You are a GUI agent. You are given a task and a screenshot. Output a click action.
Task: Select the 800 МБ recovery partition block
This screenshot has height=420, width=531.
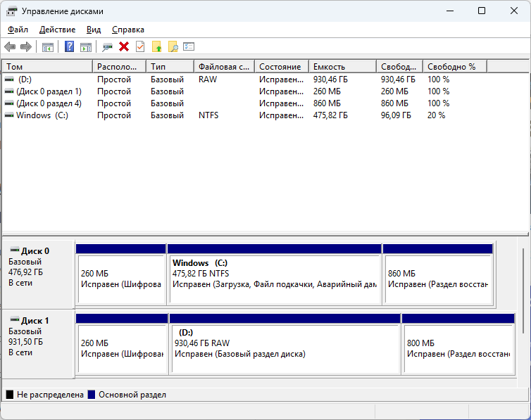pyautogui.click(x=458, y=344)
